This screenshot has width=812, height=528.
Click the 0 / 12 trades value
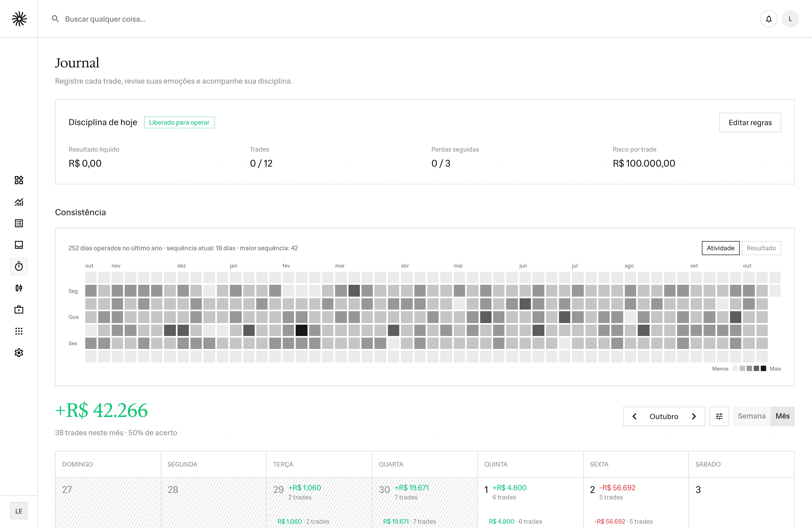261,163
